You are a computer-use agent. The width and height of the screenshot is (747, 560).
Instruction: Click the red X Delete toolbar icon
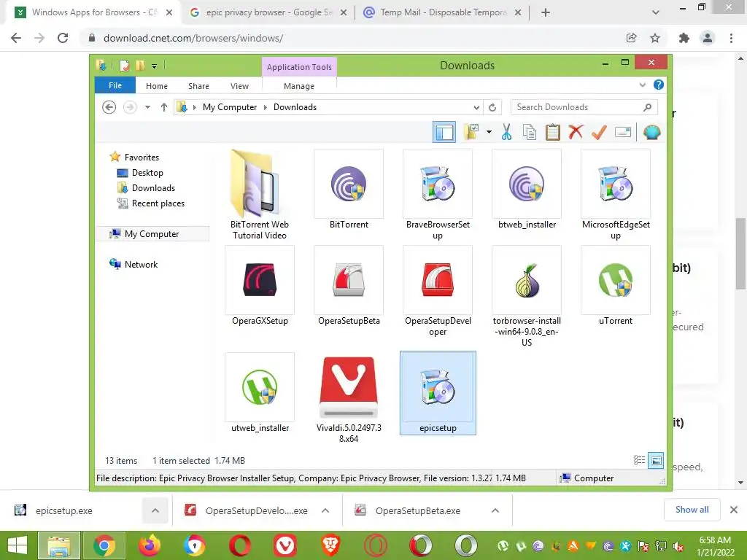[576, 132]
